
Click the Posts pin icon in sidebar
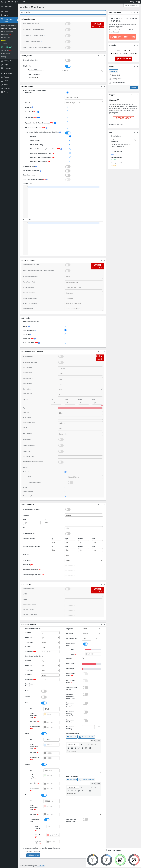tap(2, 12)
